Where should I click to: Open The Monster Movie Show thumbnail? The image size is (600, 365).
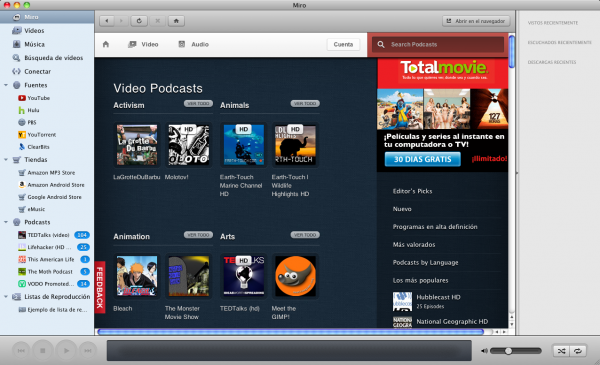pyautogui.click(x=189, y=276)
